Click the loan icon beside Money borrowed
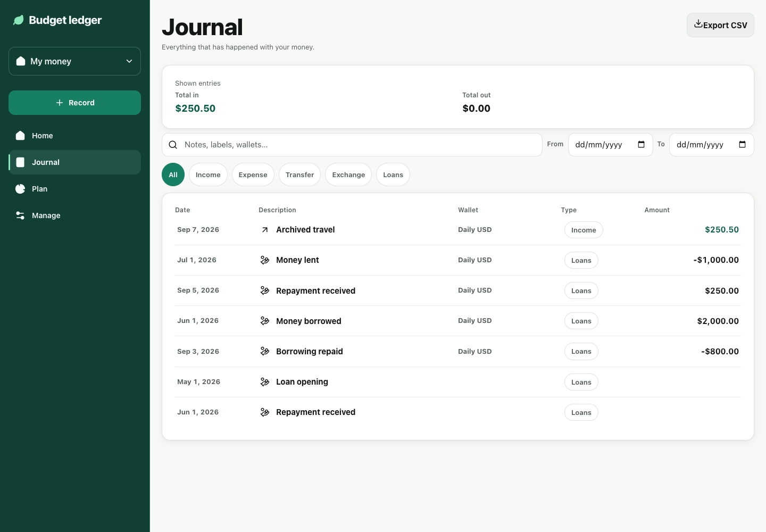 tap(265, 321)
